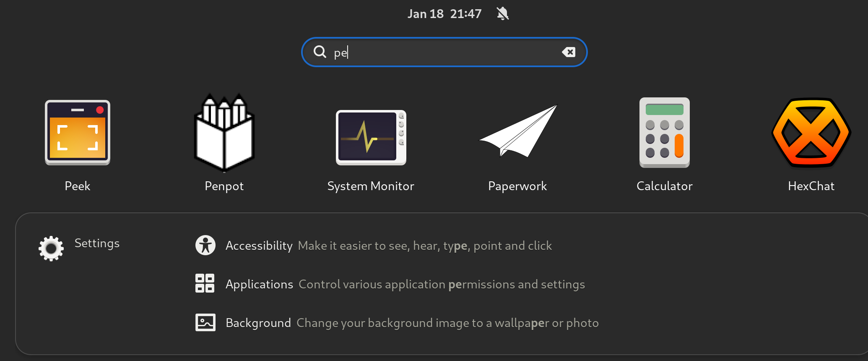Screen dimensions: 868x361
Task: Click the Applications grid icon
Action: point(205,283)
